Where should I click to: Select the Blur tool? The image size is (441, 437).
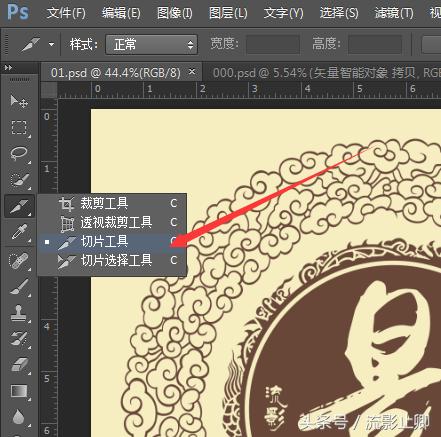[x=19, y=417]
